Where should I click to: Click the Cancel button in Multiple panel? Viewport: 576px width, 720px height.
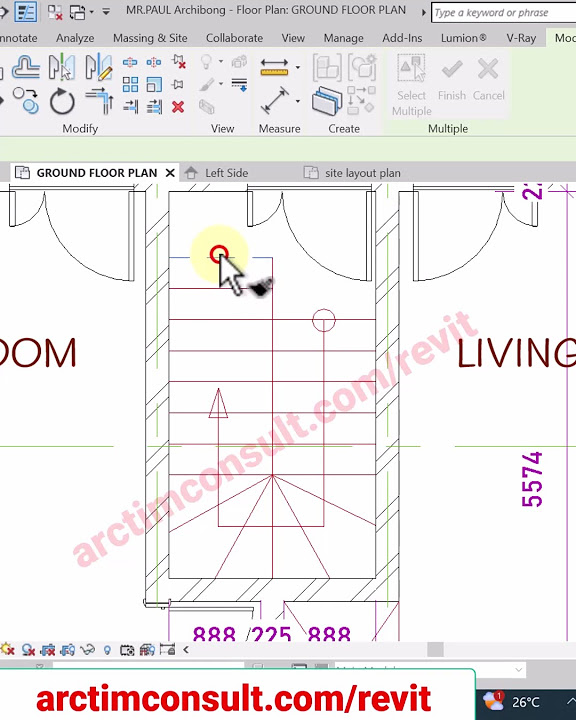click(488, 79)
